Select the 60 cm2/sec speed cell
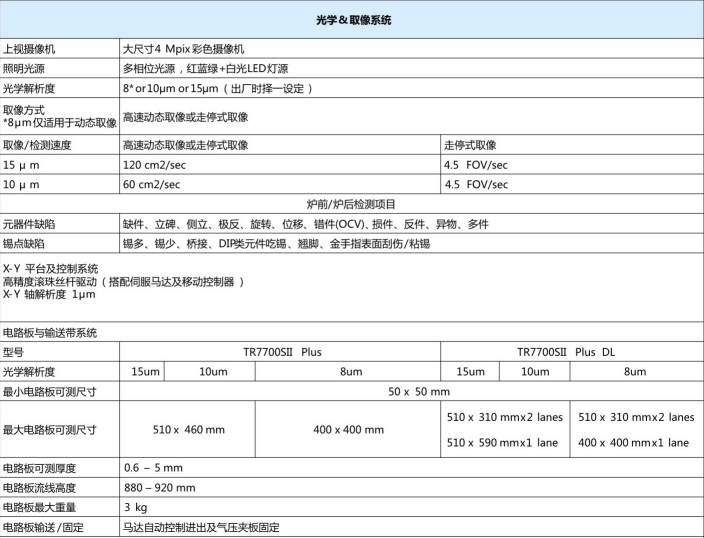The image size is (704, 538). [x=149, y=185]
